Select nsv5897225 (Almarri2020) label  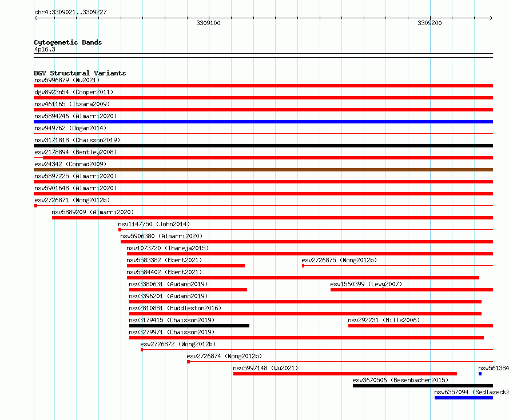(x=75, y=176)
